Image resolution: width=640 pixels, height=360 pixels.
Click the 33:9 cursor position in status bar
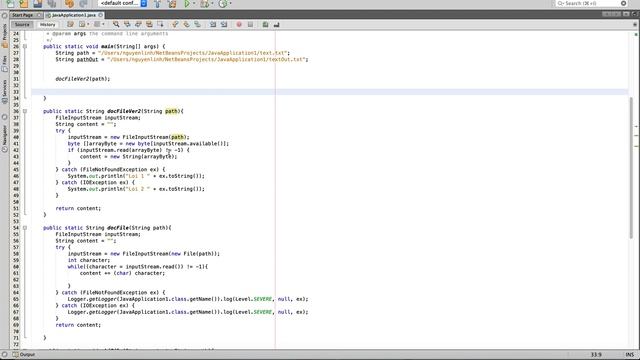pyautogui.click(x=596, y=354)
